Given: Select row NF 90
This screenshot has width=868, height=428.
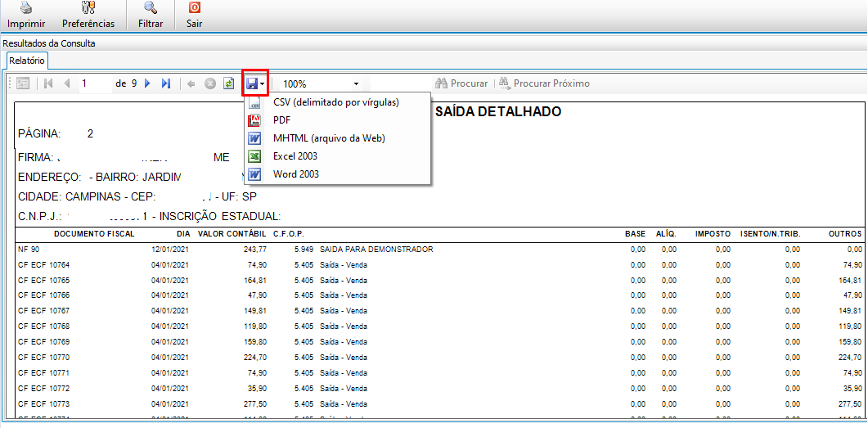Looking at the screenshot, I should point(440,249).
